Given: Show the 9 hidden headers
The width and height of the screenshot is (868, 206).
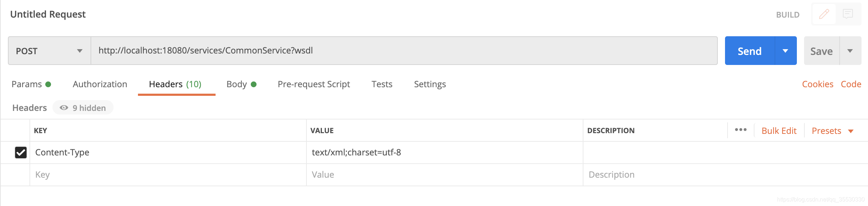Looking at the screenshot, I should (83, 108).
